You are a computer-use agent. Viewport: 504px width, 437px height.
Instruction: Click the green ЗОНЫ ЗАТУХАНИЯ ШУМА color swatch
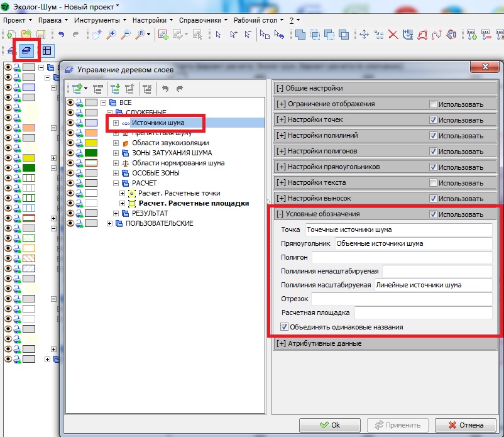(x=91, y=153)
